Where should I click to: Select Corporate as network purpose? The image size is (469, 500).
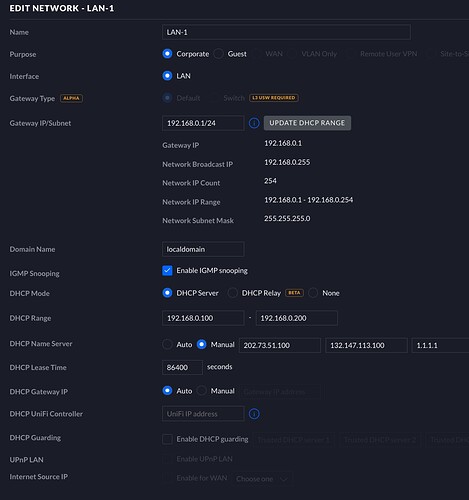167,54
